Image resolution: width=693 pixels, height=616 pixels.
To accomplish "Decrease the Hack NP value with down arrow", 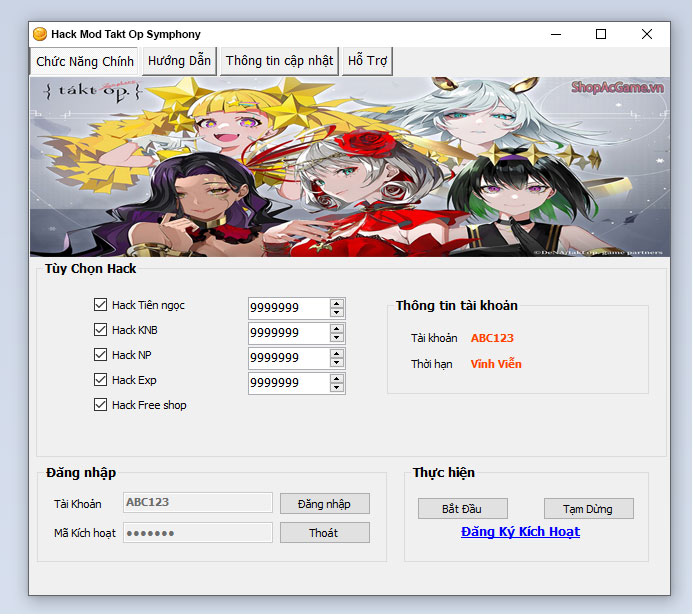I will (337, 363).
